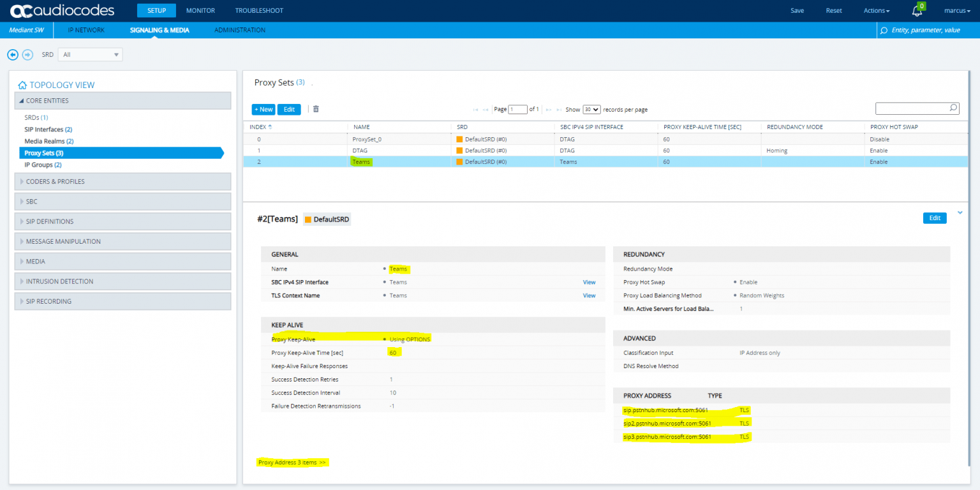Click the forward navigation arrow icon
This screenshot has height=490, width=980.
pos(27,54)
